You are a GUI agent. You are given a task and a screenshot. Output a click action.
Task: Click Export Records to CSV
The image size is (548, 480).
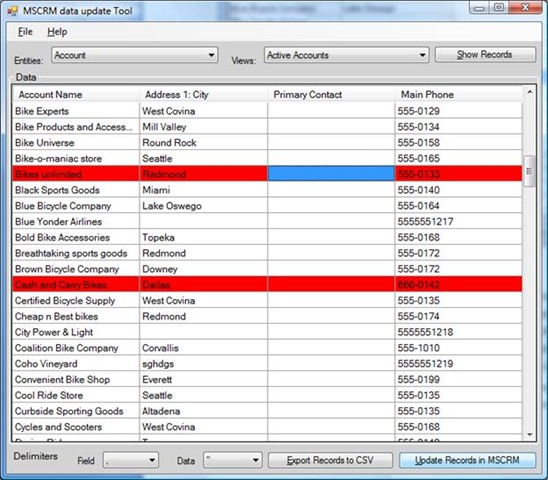click(330, 460)
